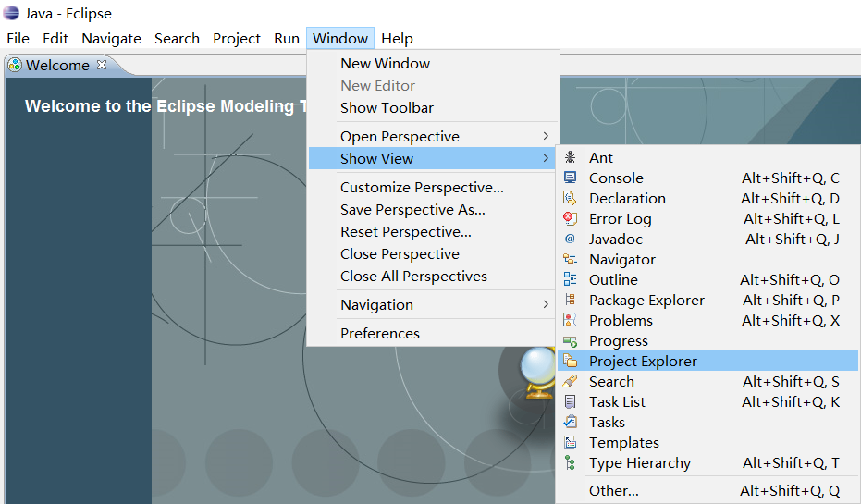Open the Help menu
Viewport: 861px width, 504px height.
[x=397, y=39]
